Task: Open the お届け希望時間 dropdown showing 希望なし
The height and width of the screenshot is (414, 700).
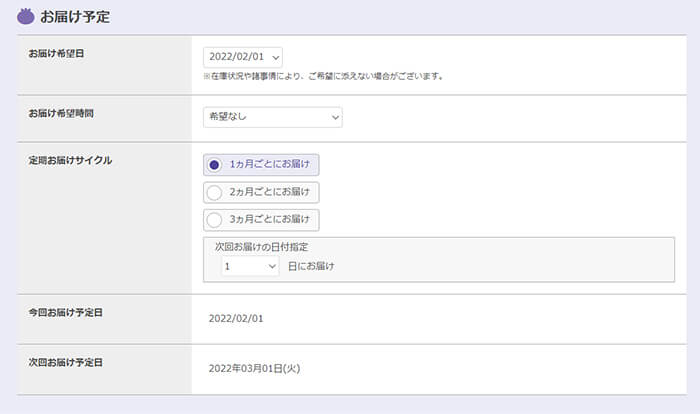Action: (272, 117)
